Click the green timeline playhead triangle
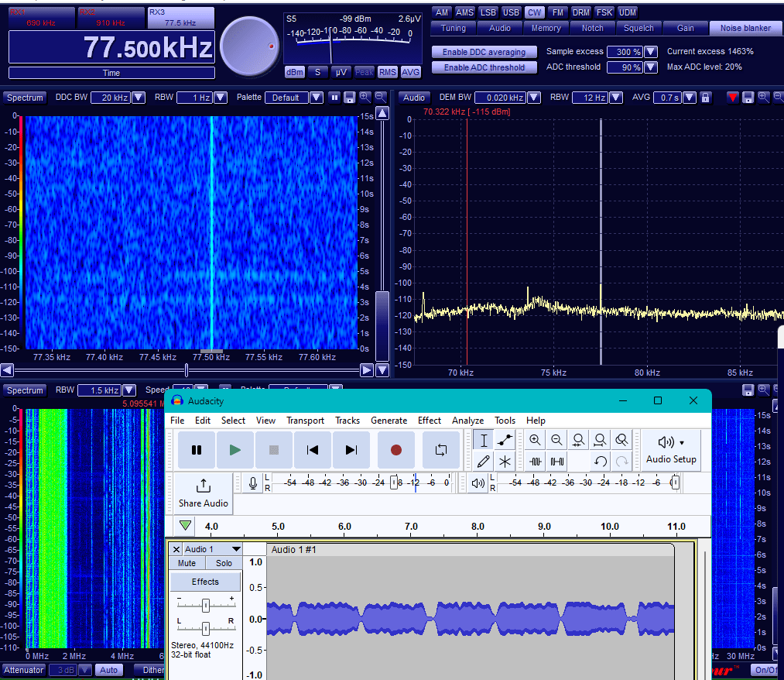This screenshot has width=784, height=680. 185,525
